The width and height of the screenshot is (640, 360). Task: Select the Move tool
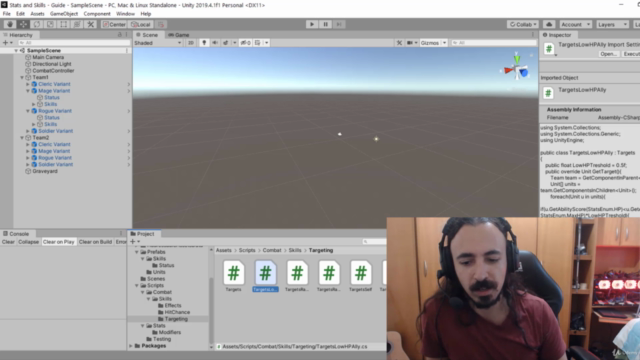pos(23,24)
